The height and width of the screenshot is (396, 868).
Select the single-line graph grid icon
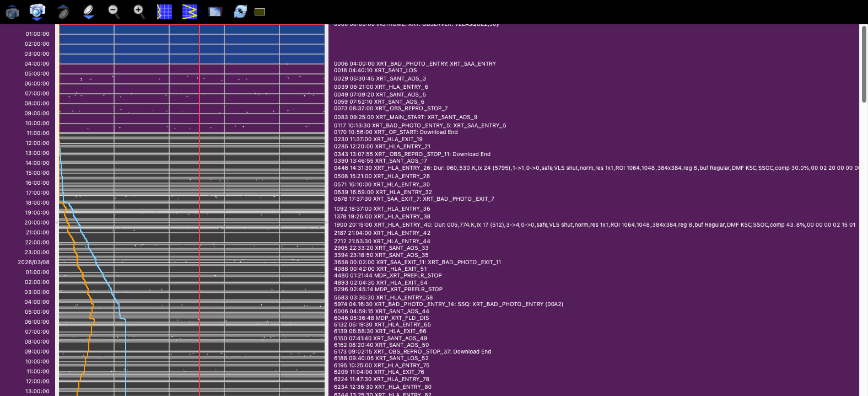[x=164, y=12]
